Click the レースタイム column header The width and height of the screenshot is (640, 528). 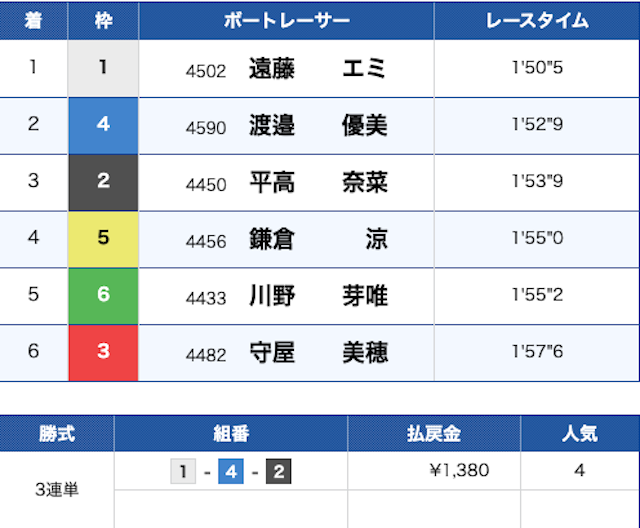point(537,20)
